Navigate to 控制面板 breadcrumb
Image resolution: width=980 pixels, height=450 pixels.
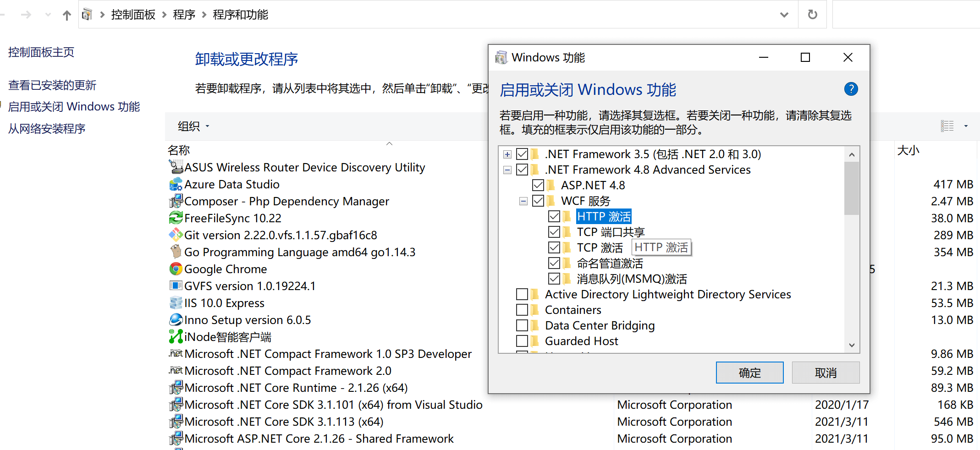(133, 15)
